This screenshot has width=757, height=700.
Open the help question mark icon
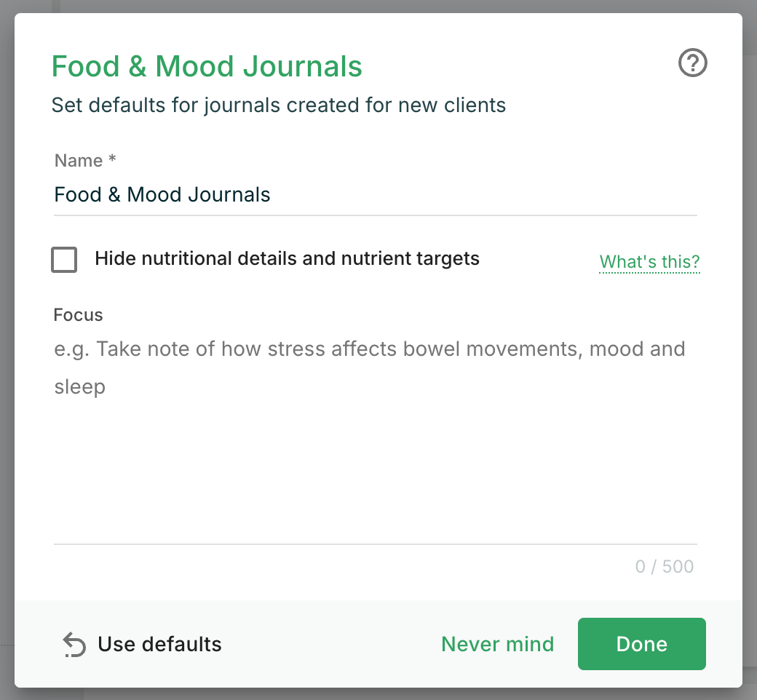(x=692, y=63)
